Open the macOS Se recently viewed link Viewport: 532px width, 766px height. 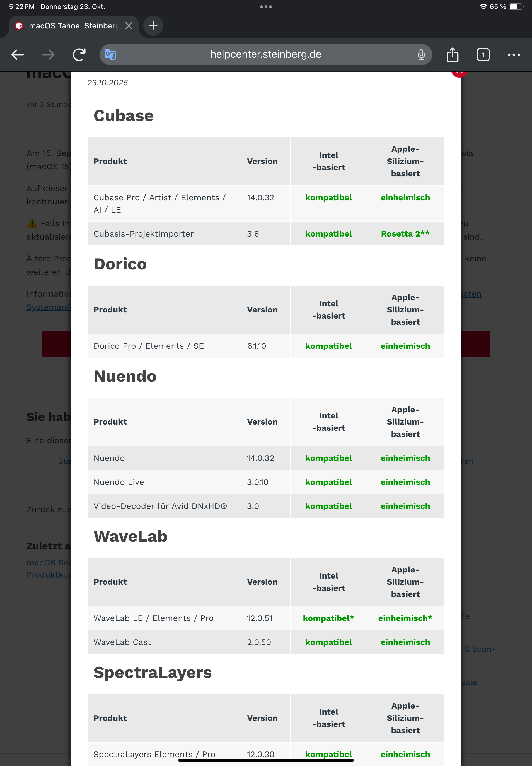48,563
